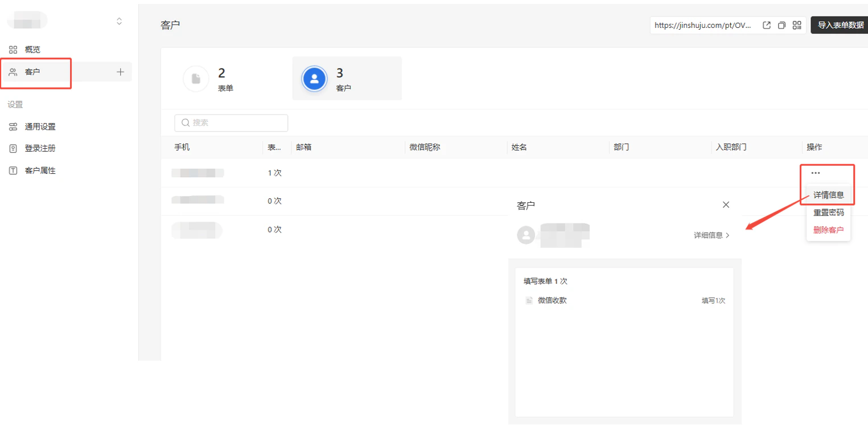Click the 填写表单 1 次 heading
Image resolution: width=868 pixels, height=429 pixels.
546,281
